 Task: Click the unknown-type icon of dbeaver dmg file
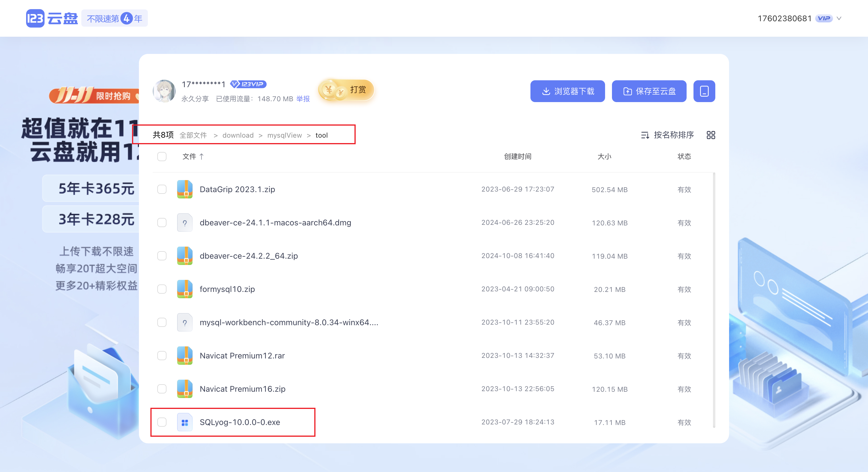[x=185, y=223]
